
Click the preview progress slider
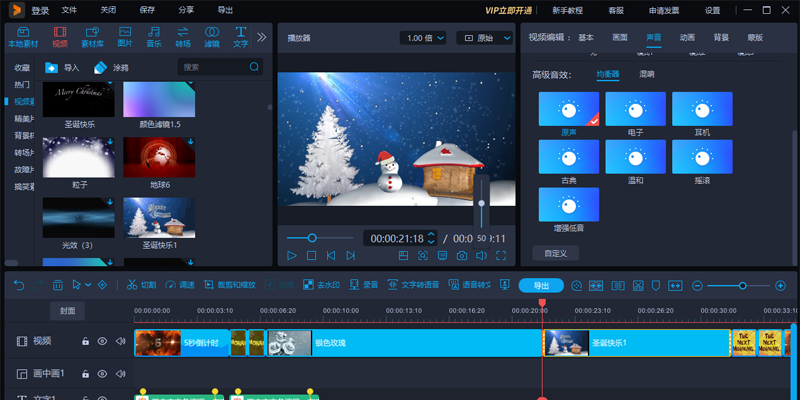pos(319,238)
